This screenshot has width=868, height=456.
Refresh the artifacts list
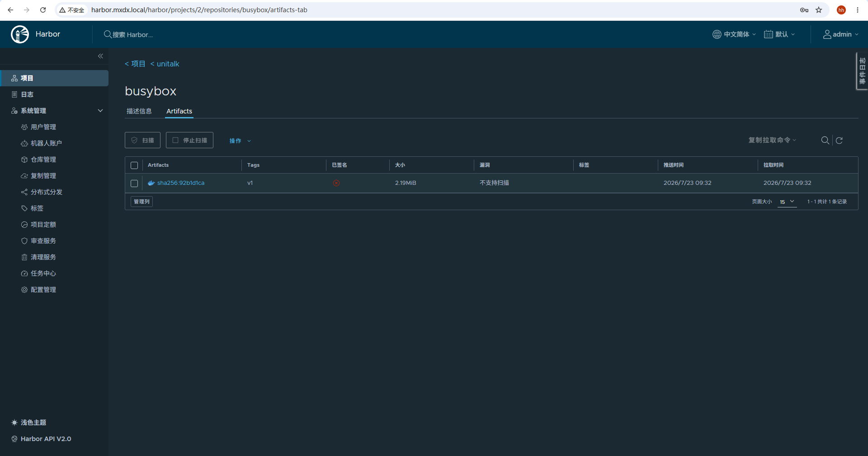(x=839, y=140)
